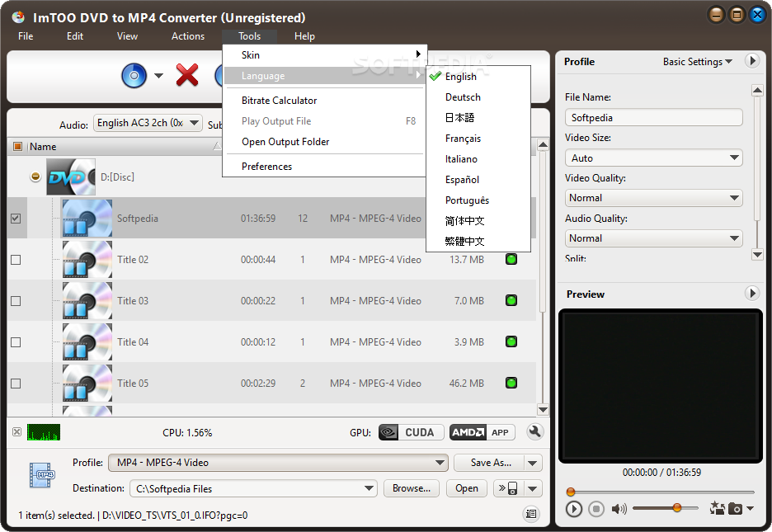Click the ImTOO application logo icon
This screenshot has width=772, height=532.
point(18,17)
